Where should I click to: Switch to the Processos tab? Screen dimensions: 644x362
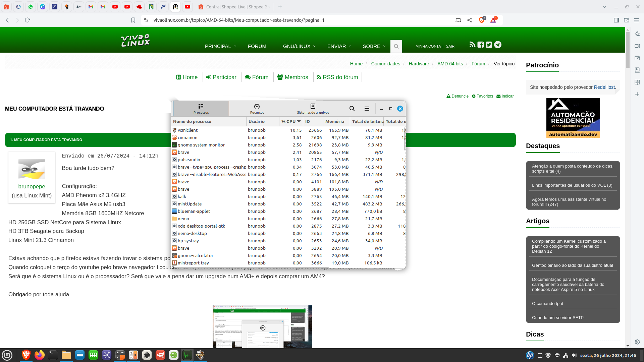(x=201, y=109)
